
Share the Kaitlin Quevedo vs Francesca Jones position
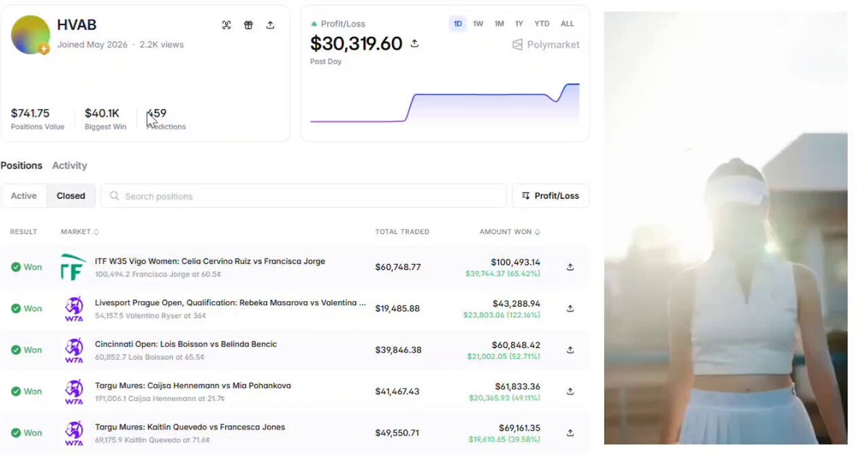click(x=570, y=433)
